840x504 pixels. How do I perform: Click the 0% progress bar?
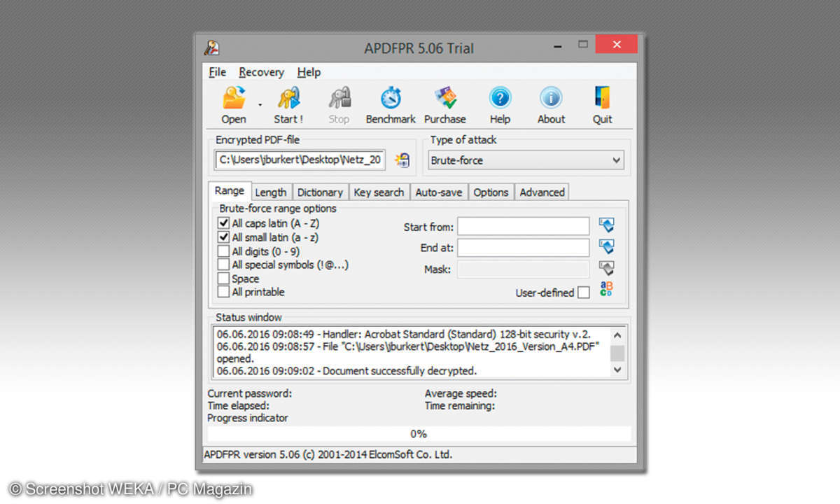click(x=419, y=434)
